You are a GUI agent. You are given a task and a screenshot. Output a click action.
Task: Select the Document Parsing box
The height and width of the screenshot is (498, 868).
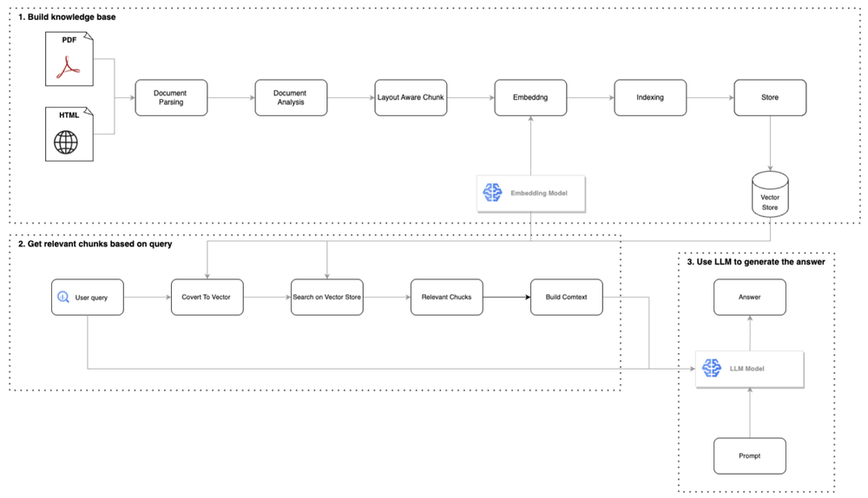pyautogui.click(x=171, y=97)
